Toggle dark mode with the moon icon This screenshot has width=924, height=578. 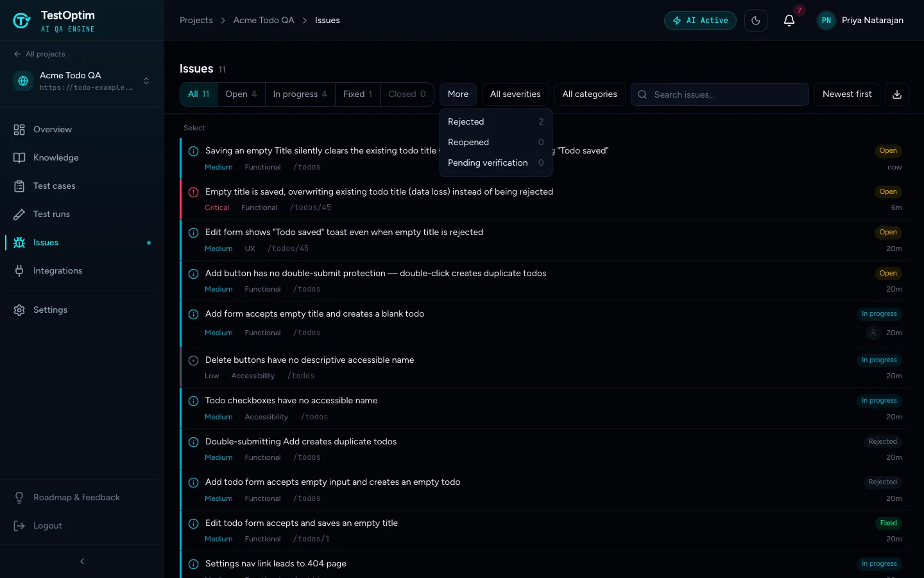click(756, 21)
